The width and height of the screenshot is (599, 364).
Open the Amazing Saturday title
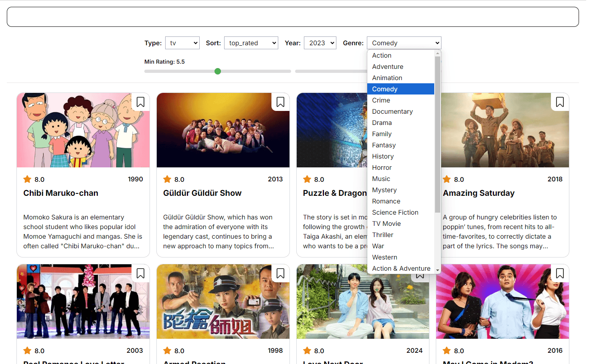[479, 193]
